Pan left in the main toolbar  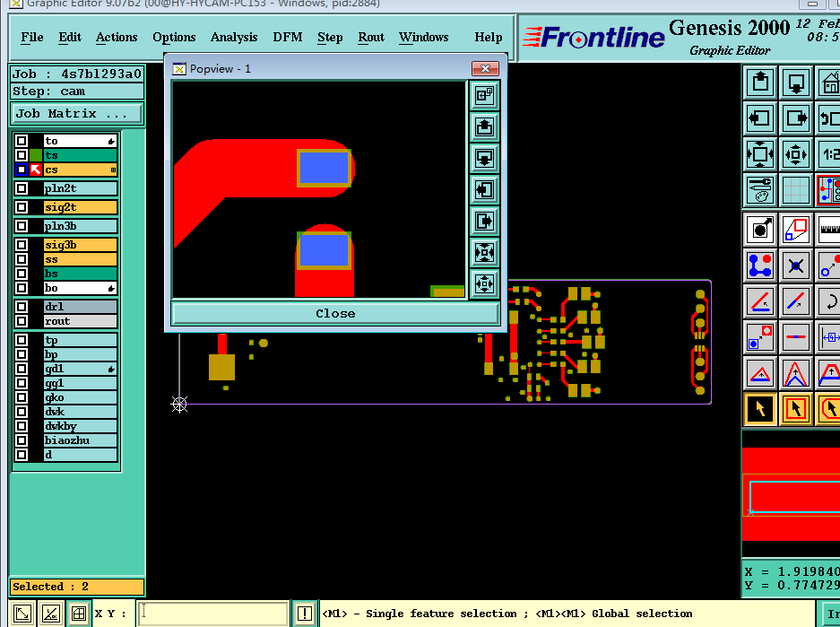760,118
